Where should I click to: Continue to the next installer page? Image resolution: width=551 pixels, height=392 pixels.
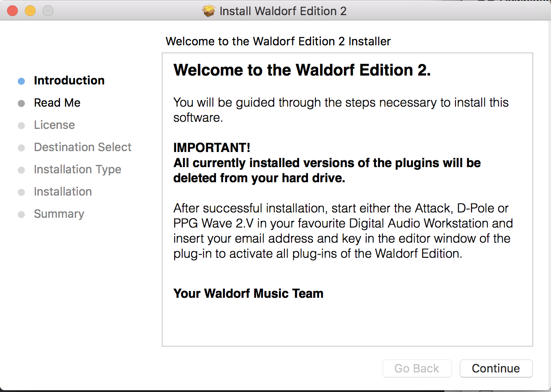click(x=496, y=368)
